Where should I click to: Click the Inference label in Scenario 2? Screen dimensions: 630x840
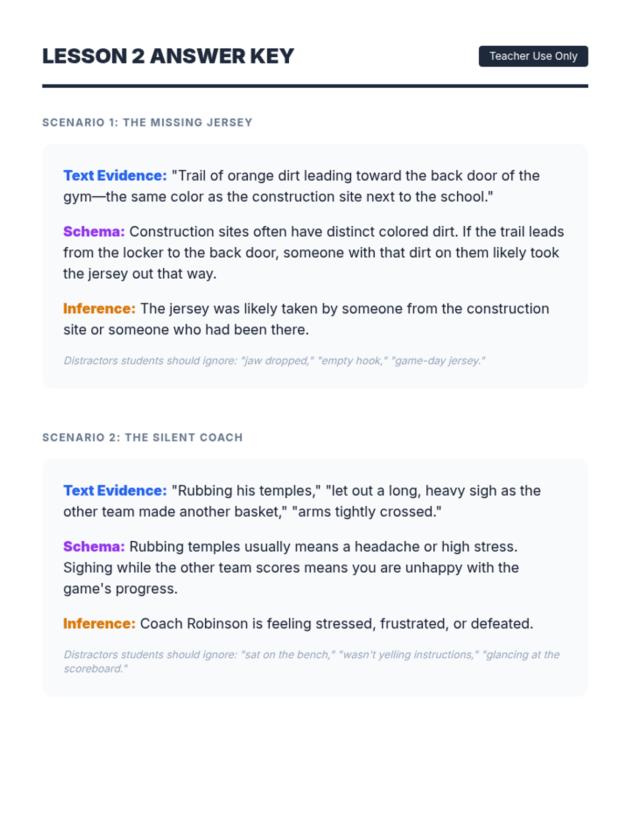pyautogui.click(x=99, y=624)
